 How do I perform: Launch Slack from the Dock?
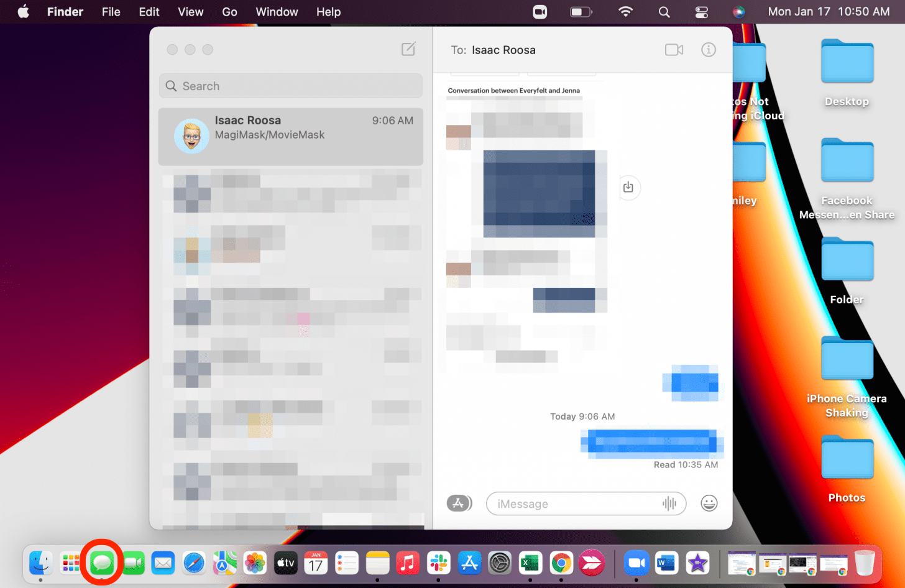point(438,563)
